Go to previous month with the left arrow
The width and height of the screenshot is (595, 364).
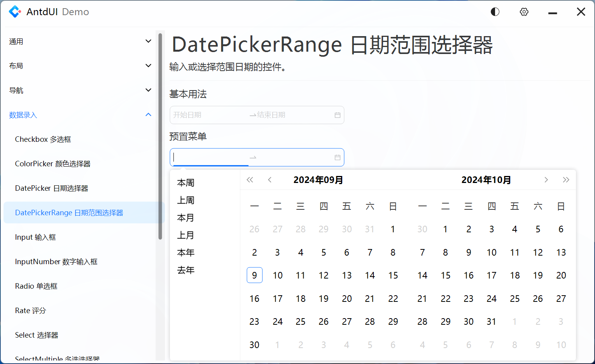coord(269,179)
